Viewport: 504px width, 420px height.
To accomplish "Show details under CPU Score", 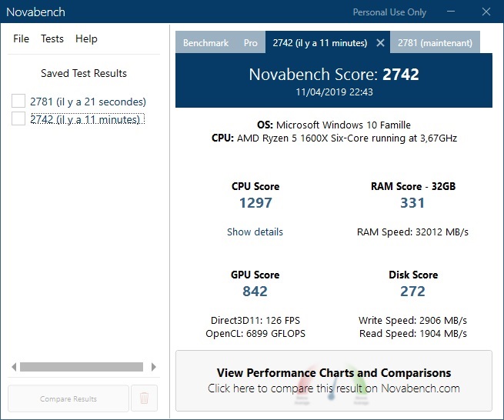I will coord(255,232).
